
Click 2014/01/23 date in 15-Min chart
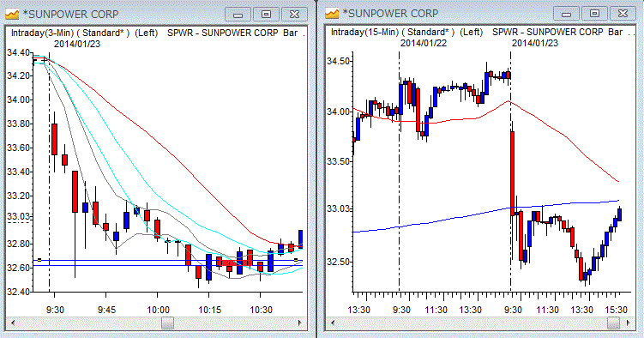[535, 43]
